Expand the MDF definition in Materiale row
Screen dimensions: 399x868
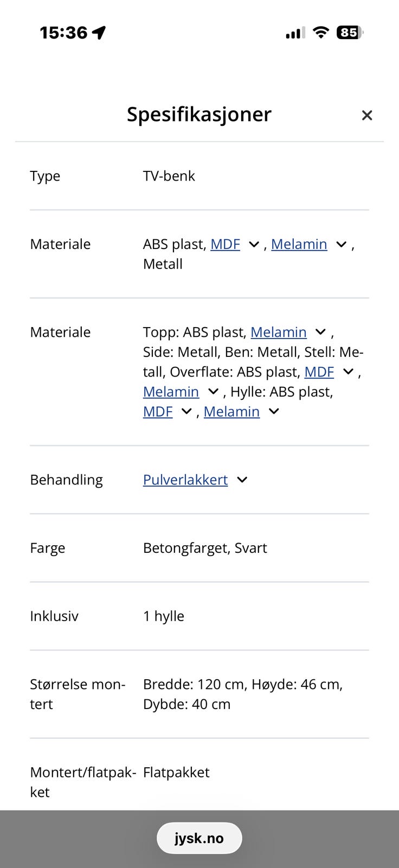(253, 245)
